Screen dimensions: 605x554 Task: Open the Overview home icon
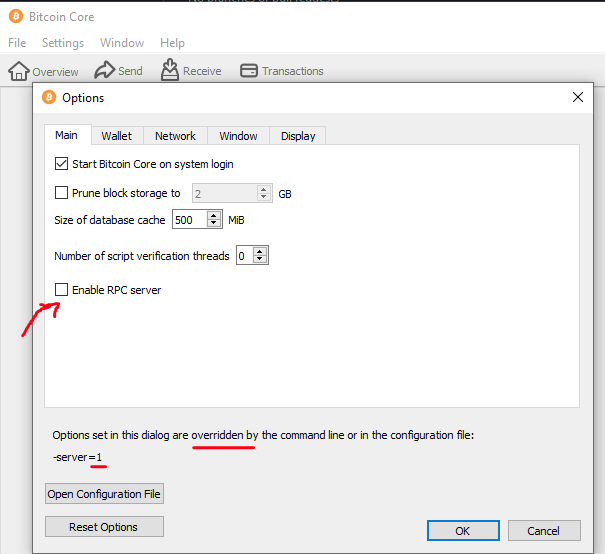pyautogui.click(x=19, y=71)
